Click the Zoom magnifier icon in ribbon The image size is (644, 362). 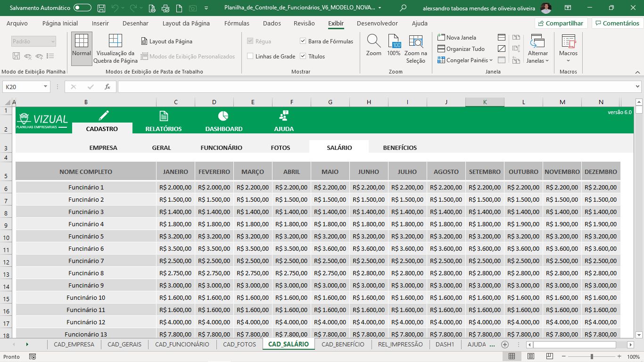(373, 41)
